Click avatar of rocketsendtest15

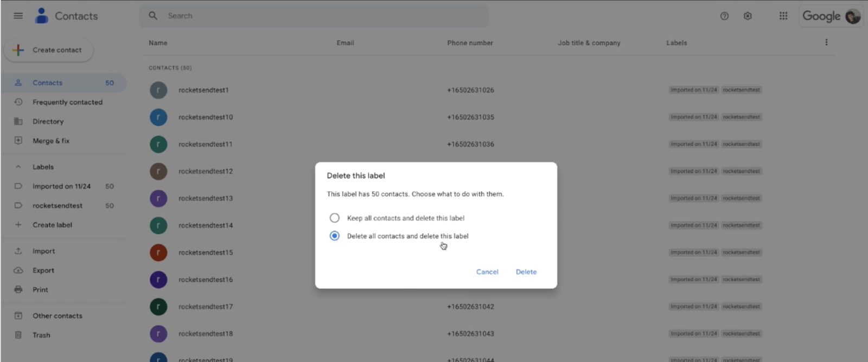coord(158,253)
